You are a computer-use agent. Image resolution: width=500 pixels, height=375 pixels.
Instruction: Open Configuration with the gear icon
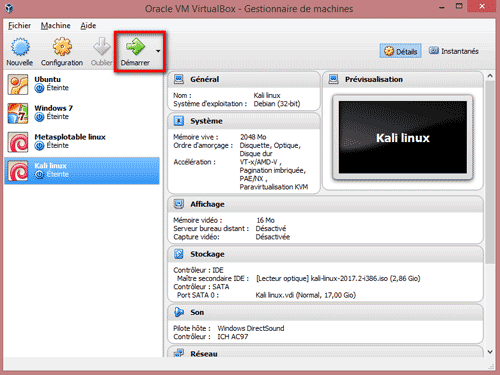click(62, 47)
